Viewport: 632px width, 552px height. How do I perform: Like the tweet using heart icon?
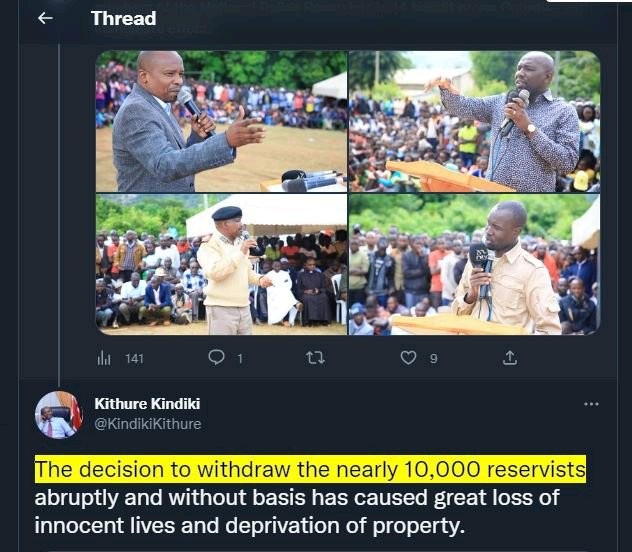(x=408, y=358)
